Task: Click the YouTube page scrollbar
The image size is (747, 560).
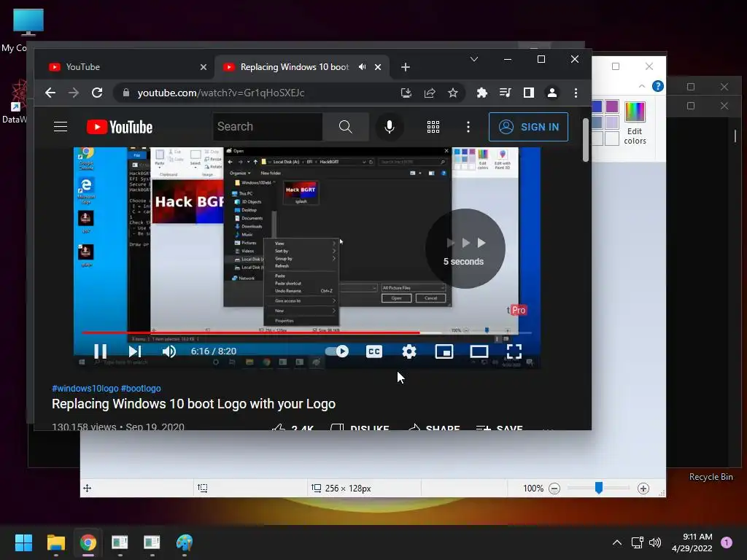Action: click(x=586, y=139)
